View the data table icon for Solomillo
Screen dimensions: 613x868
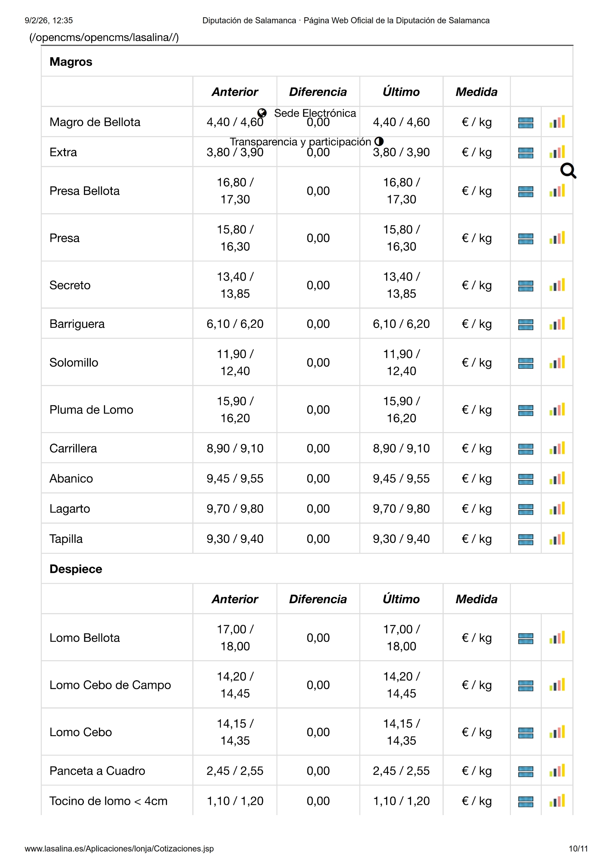coord(525,363)
